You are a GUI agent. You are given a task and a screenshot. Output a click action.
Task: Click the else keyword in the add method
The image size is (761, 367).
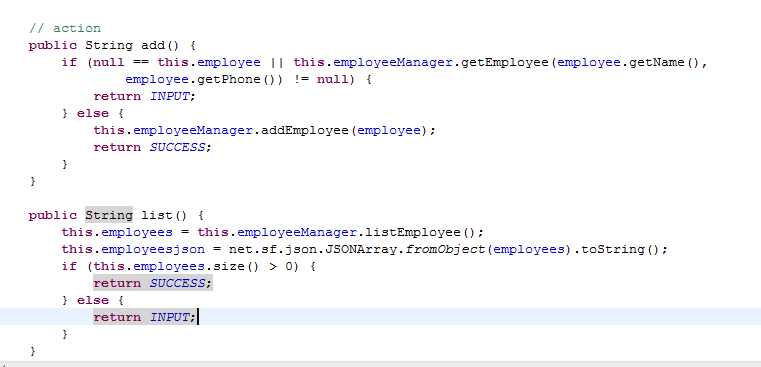93,114
